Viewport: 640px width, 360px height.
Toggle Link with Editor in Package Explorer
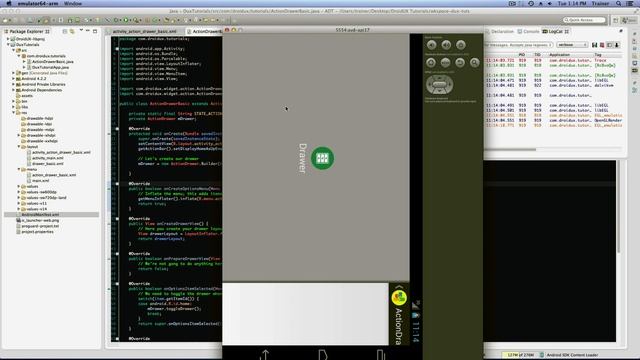(72, 31)
